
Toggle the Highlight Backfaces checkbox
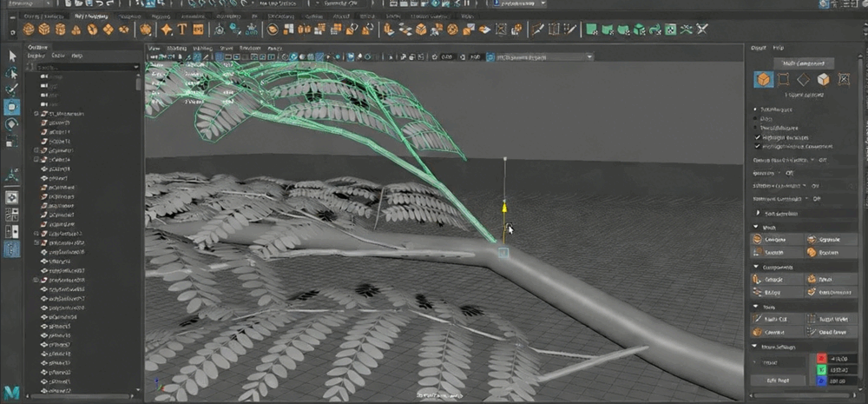(757, 137)
